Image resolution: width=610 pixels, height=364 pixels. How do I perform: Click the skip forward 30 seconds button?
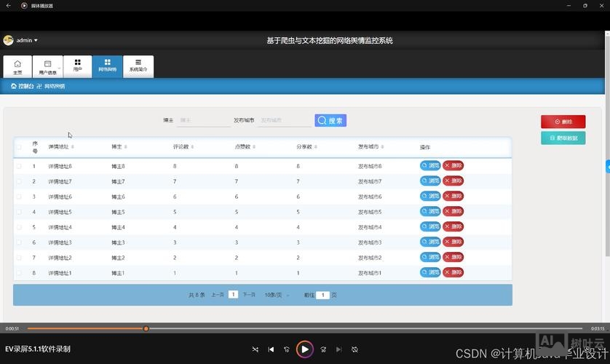[323, 349]
